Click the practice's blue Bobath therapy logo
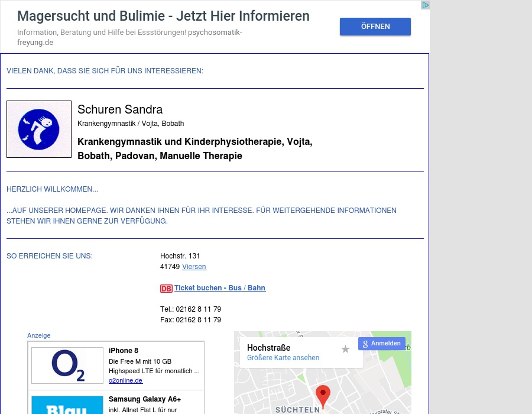This screenshot has height=414, width=532. click(x=39, y=129)
